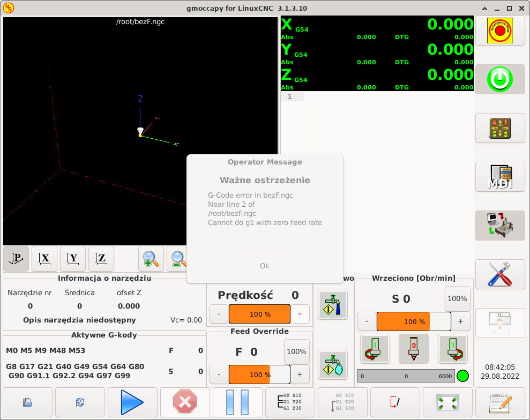Start spindle forward direction
This screenshot has height=420, width=530.
pos(453,349)
